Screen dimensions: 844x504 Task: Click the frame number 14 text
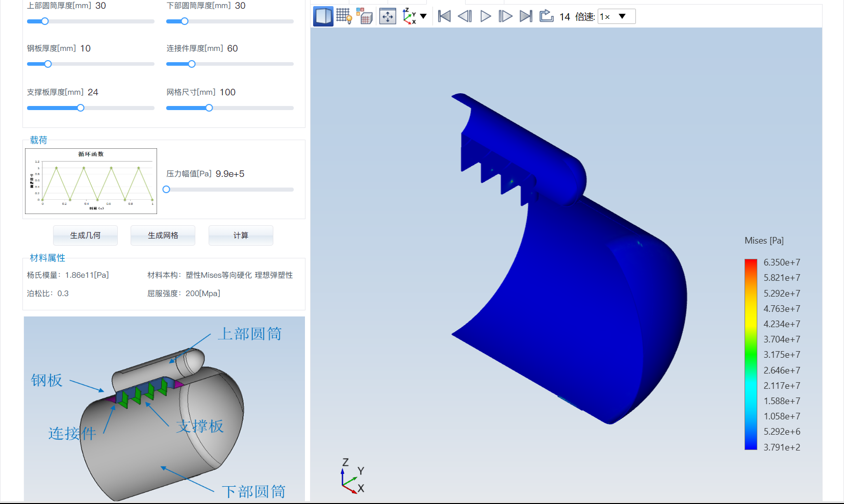pos(565,17)
